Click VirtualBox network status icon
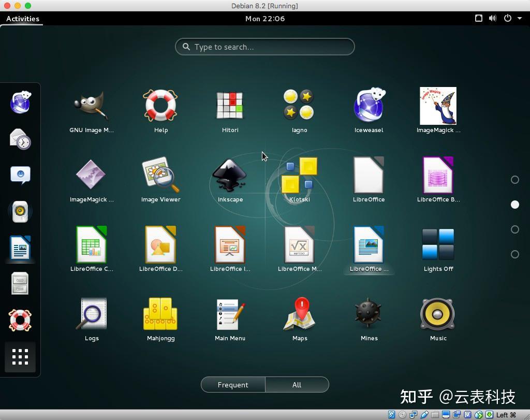530x420 pixels. pos(413,415)
